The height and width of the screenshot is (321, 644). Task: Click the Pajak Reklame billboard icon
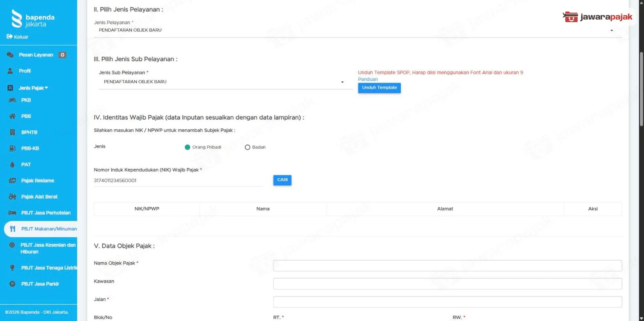(x=12, y=181)
